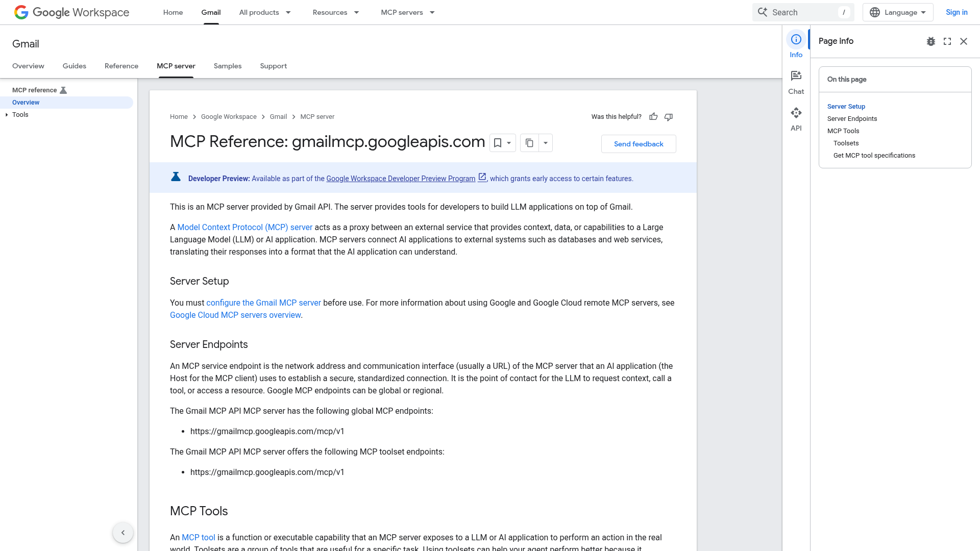Switch to the Overview tab
This screenshot has width=980, height=551.
[x=28, y=66]
